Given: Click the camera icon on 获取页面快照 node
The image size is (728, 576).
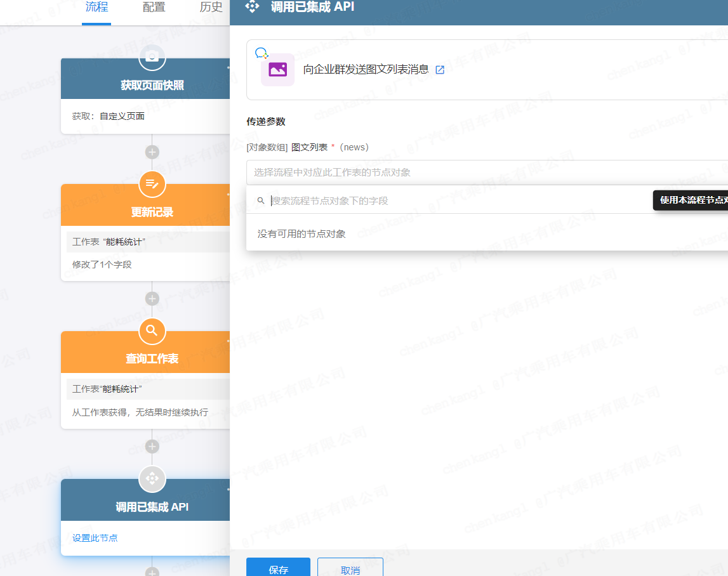Looking at the screenshot, I should tap(152, 56).
